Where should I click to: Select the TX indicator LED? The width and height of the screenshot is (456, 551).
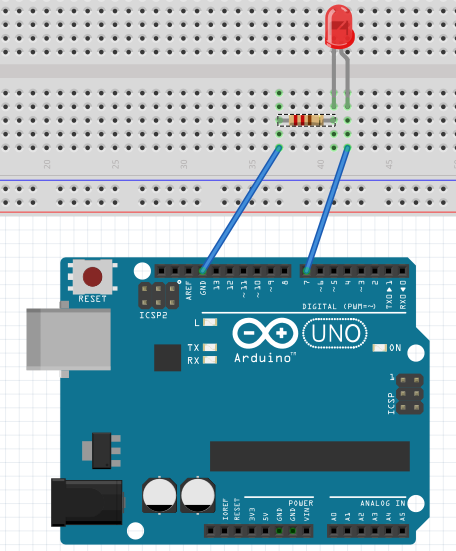click(210, 348)
